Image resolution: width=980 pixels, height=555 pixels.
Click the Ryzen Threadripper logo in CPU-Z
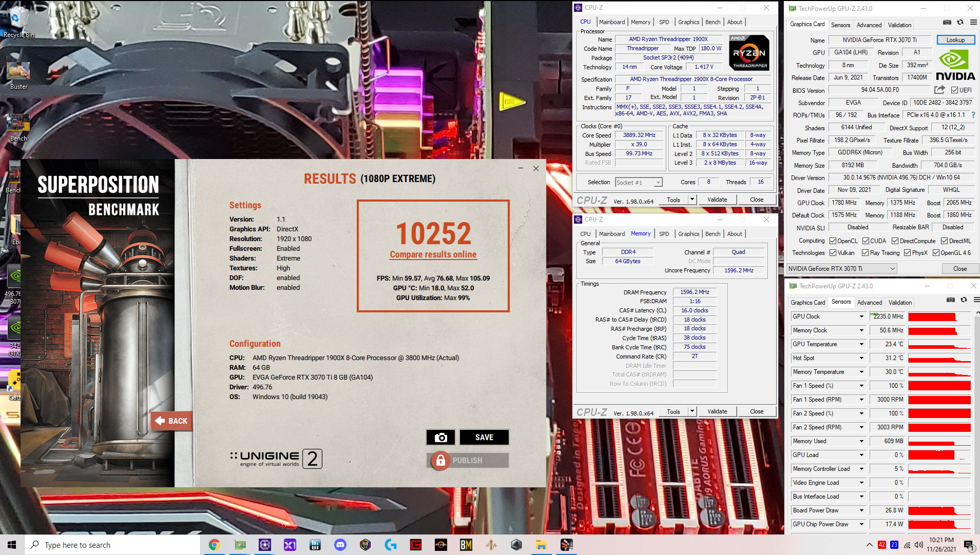750,52
